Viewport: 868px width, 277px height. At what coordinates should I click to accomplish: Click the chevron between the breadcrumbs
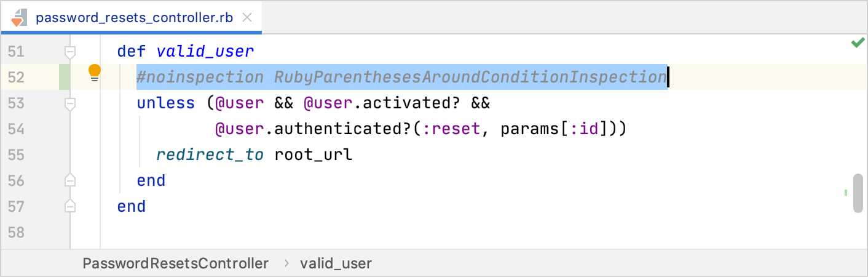286,263
